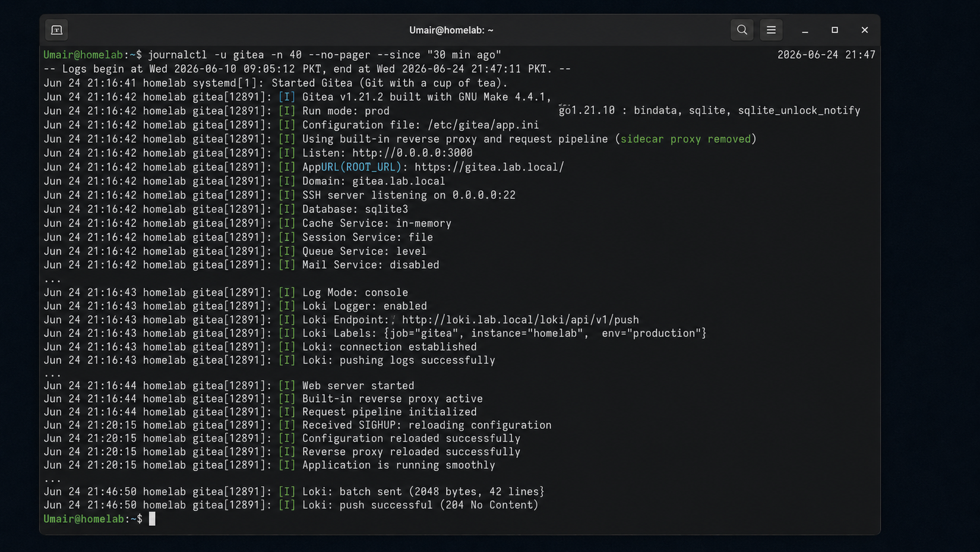980x552 pixels.
Task: Click bottom 'Umair@homelab' prompt text
Action: 83,519
